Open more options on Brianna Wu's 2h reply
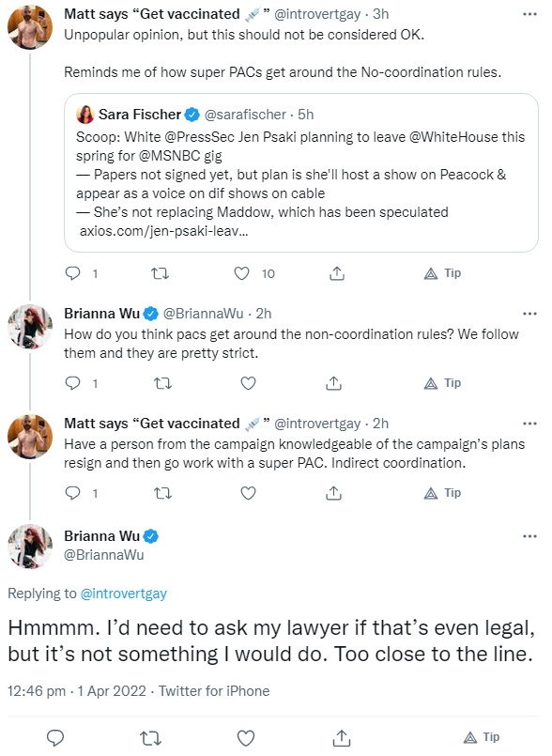The width and height of the screenshot is (552, 756). pyautogui.click(x=529, y=314)
